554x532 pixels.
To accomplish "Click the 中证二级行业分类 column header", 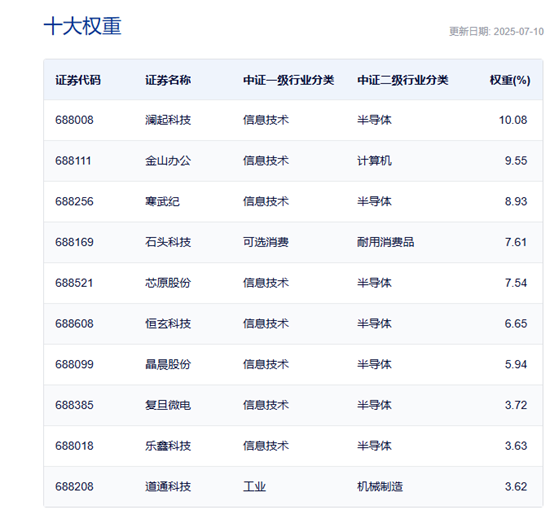I will pyautogui.click(x=403, y=80).
